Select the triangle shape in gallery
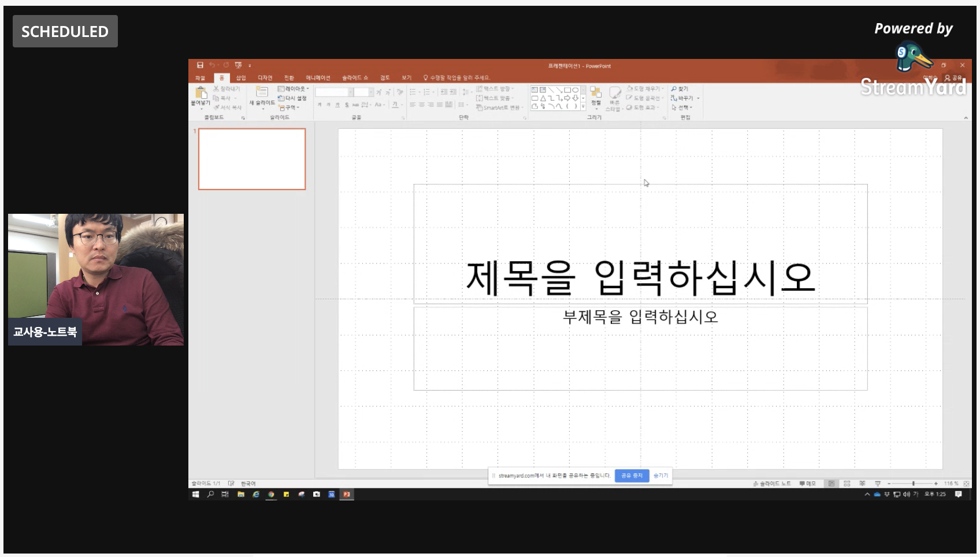This screenshot has width=980, height=557. [543, 98]
